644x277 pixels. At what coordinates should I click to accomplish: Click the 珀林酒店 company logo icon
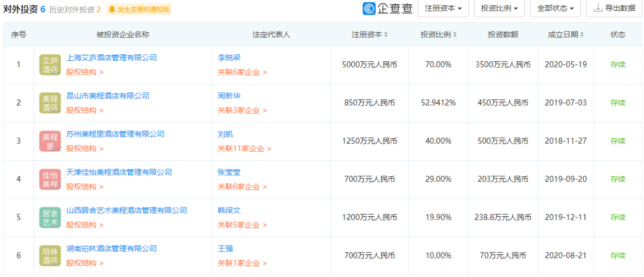pyautogui.click(x=50, y=256)
